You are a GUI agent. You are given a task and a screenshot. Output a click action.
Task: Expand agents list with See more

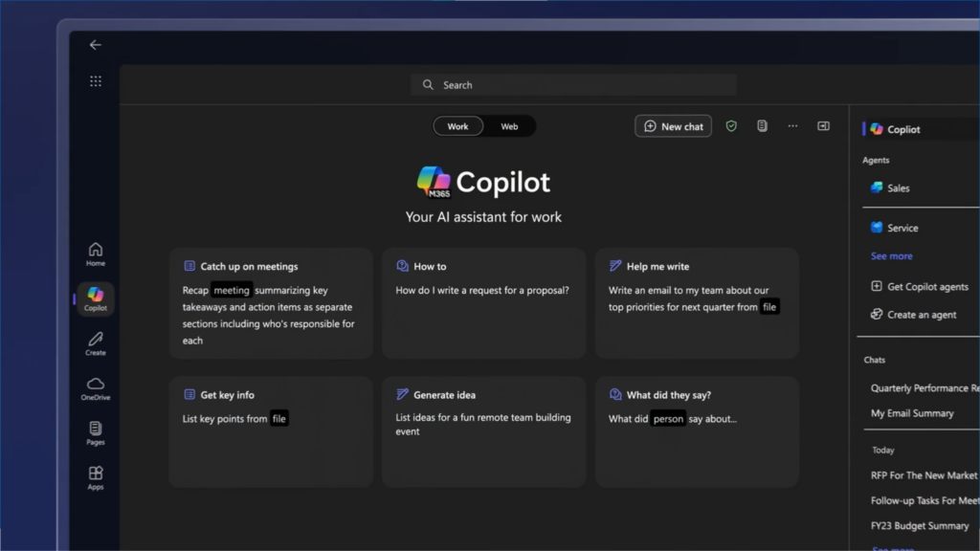(891, 255)
